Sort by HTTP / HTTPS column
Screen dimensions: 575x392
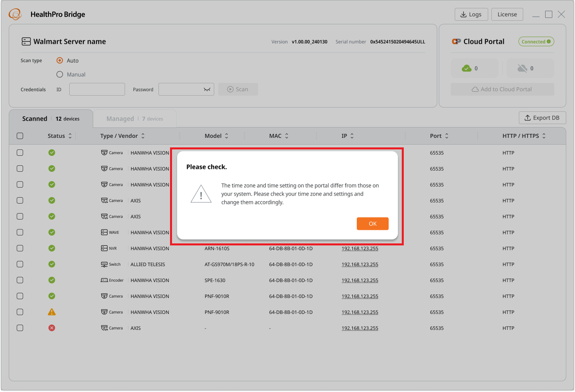pos(544,136)
